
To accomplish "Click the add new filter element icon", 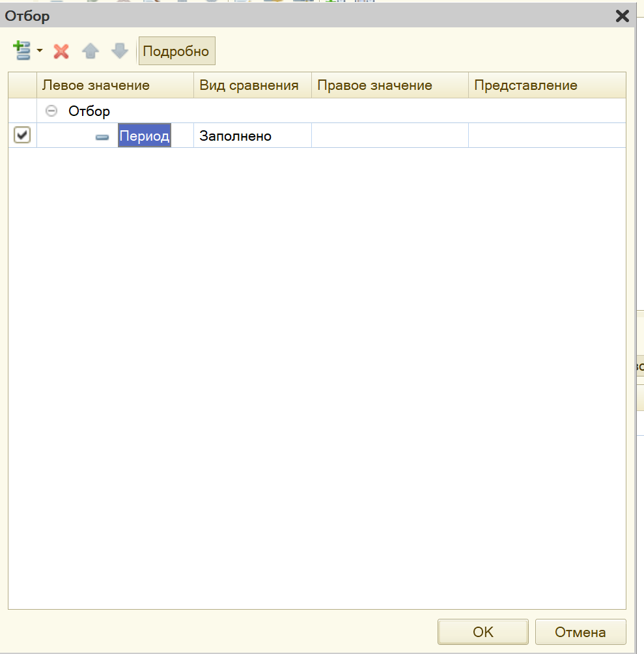I will click(21, 51).
